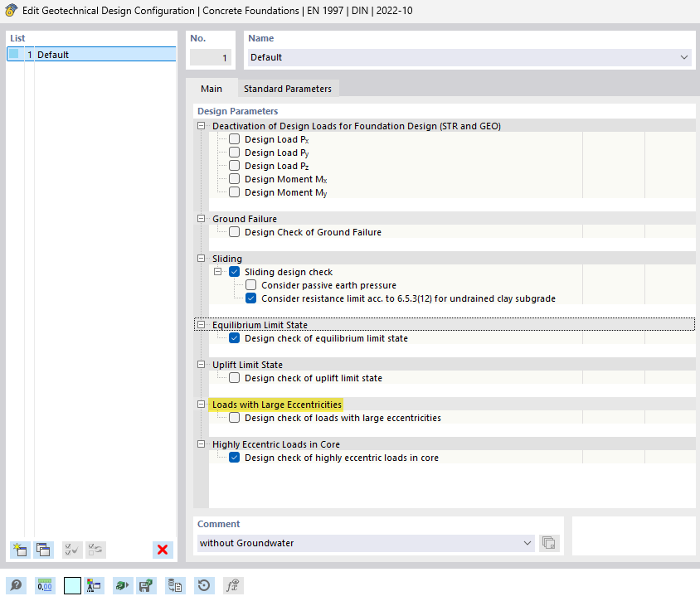Switch to the Standard Parameters tab

click(288, 89)
